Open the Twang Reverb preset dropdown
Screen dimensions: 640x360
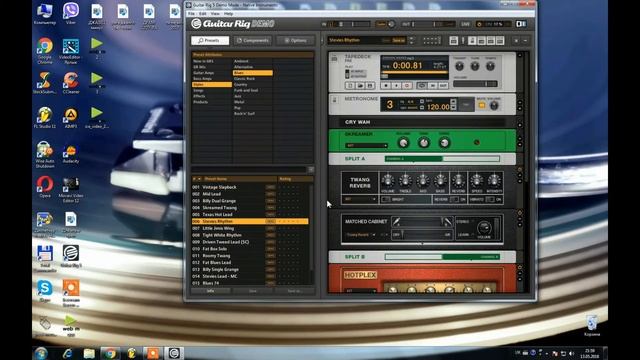[360, 199]
